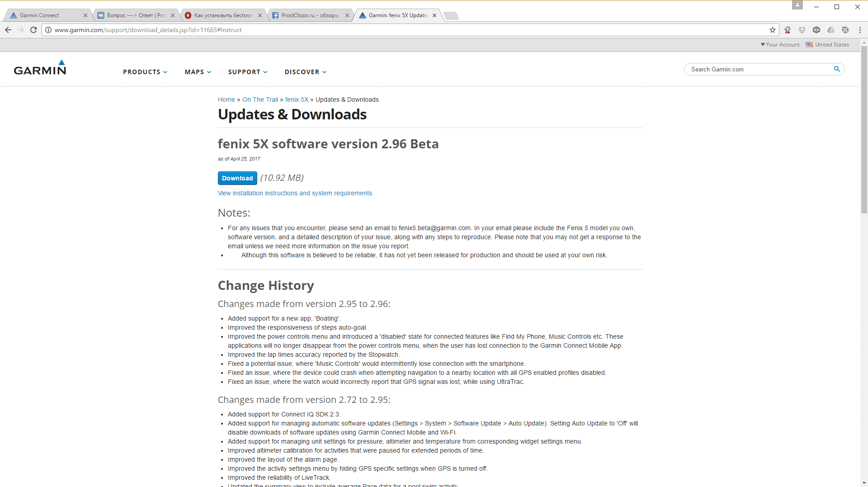
Task: Open the Chrome profile icon
Action: [x=797, y=5]
